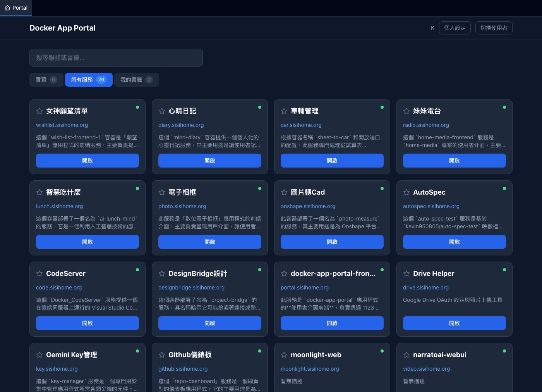Select the Portal tab
This screenshot has height=392, width=542.
(x=16, y=8)
